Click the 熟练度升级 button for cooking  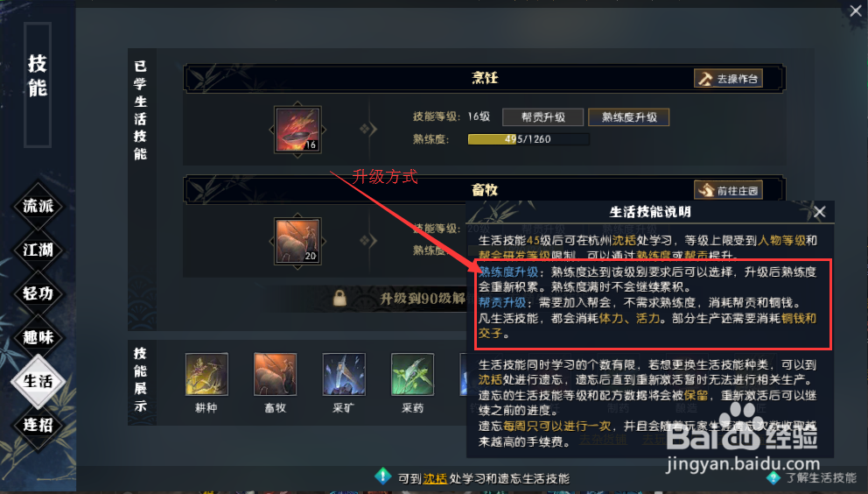click(x=629, y=117)
